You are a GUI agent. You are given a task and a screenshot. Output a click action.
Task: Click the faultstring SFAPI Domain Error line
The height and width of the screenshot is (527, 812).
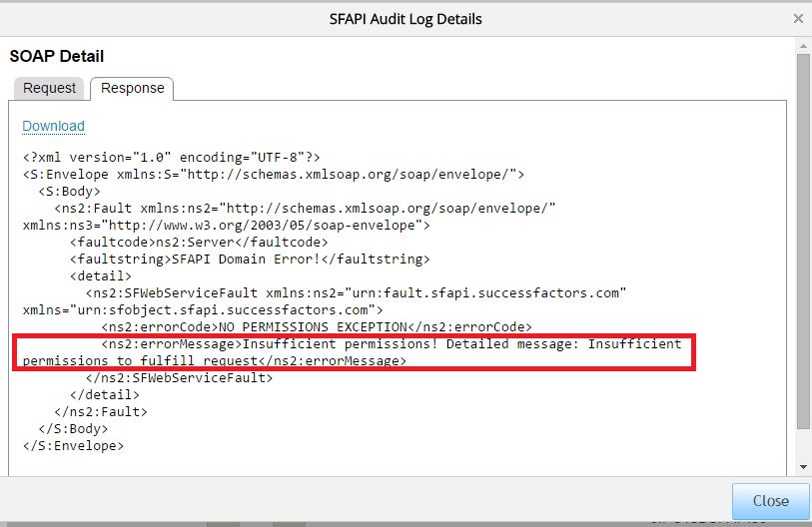250,259
